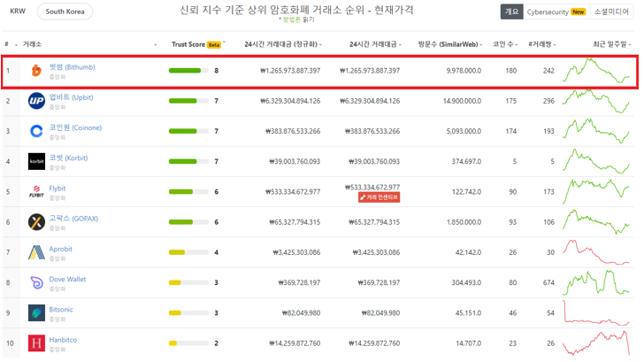Open the Flybit exchange link
The height and width of the screenshot is (362, 644).
pos(57,189)
